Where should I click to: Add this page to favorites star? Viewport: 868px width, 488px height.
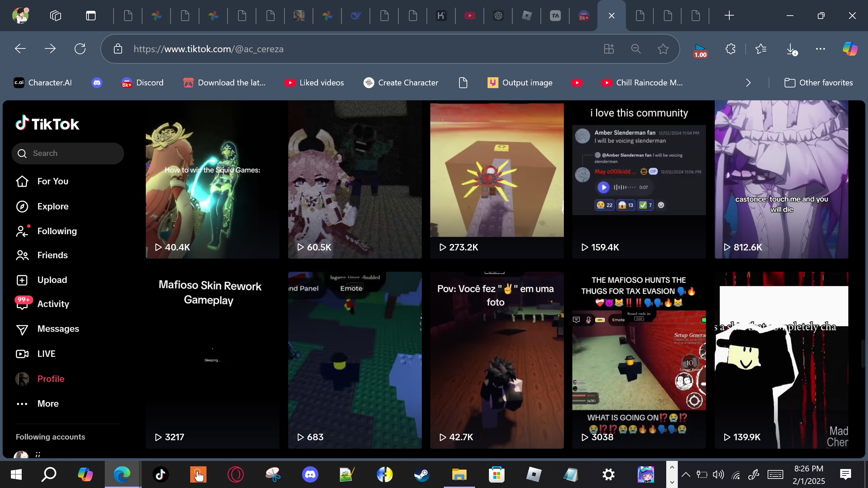(663, 49)
